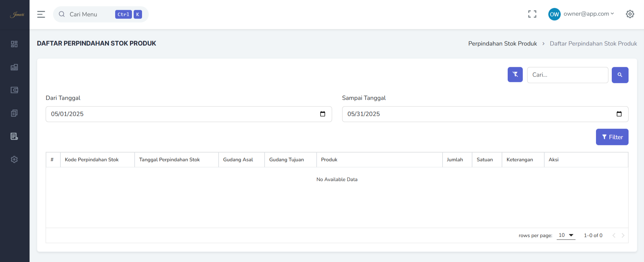Click the magnifier search button
The height and width of the screenshot is (262, 644).
coord(620,75)
